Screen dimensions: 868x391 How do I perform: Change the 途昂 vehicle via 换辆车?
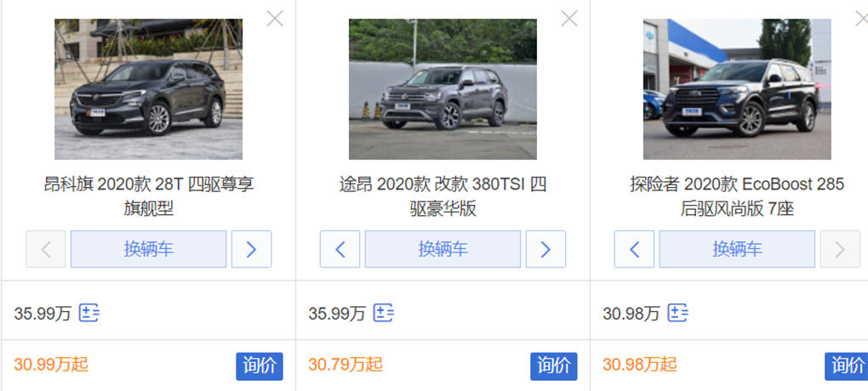click(x=443, y=249)
